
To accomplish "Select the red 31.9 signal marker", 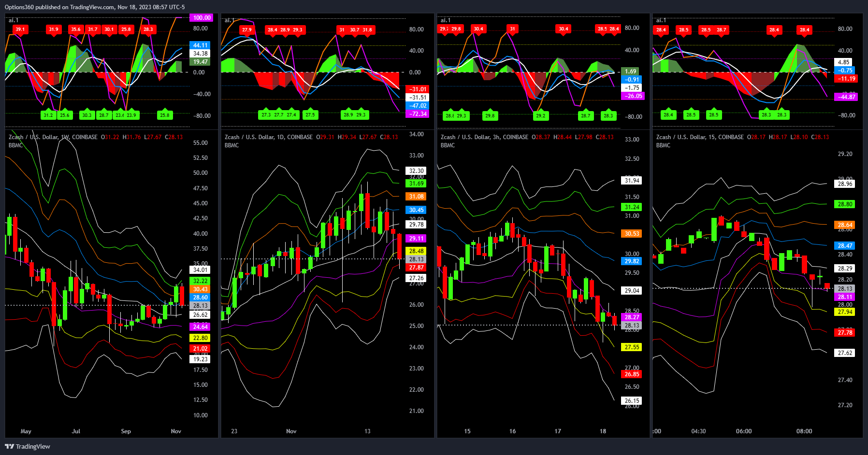I will [53, 29].
